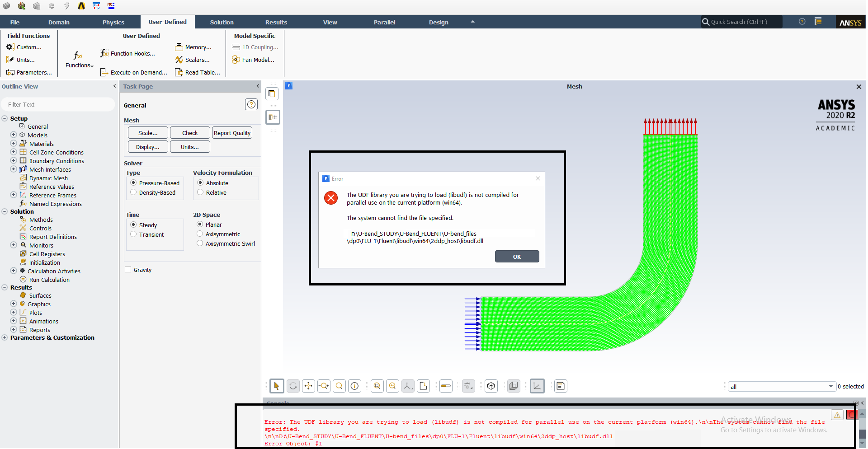Viewport: 868px width, 449px height.
Task: Expand the Models tree node
Action: click(x=14, y=135)
